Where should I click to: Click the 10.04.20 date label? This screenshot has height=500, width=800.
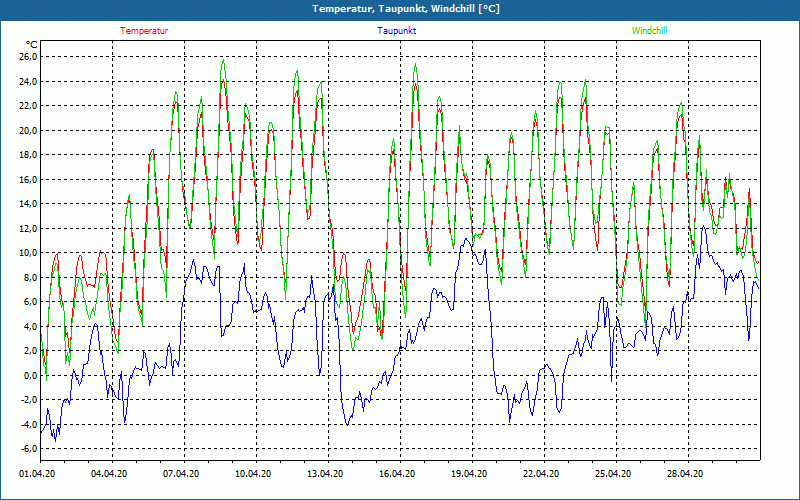pos(253,473)
